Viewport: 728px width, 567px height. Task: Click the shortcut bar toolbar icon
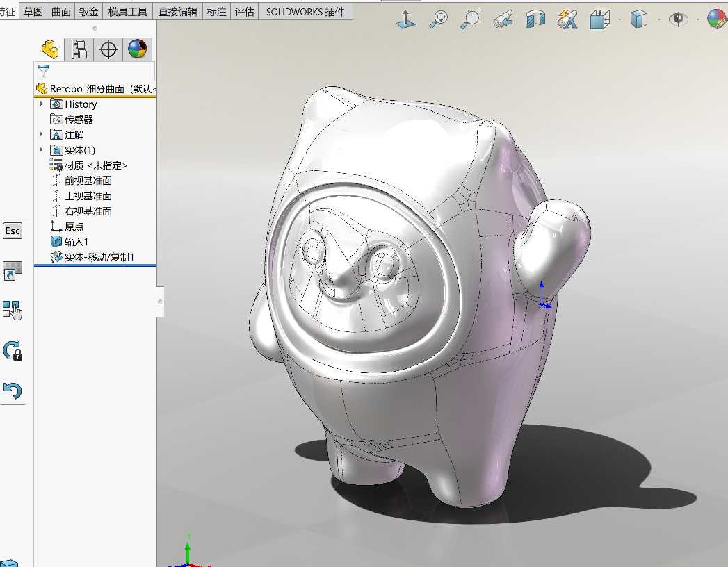click(x=13, y=270)
